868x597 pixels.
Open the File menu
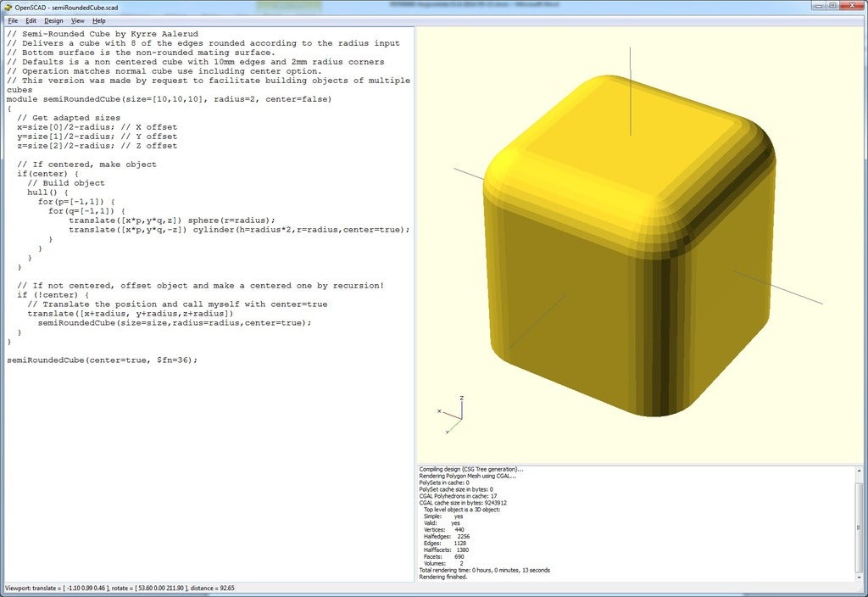pyautogui.click(x=13, y=20)
